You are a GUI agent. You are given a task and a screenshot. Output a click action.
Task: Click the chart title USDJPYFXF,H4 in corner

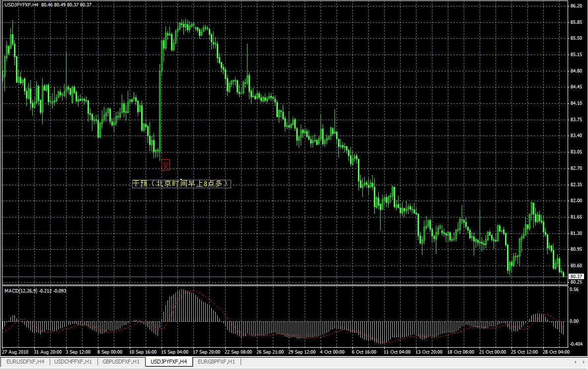(20, 3)
